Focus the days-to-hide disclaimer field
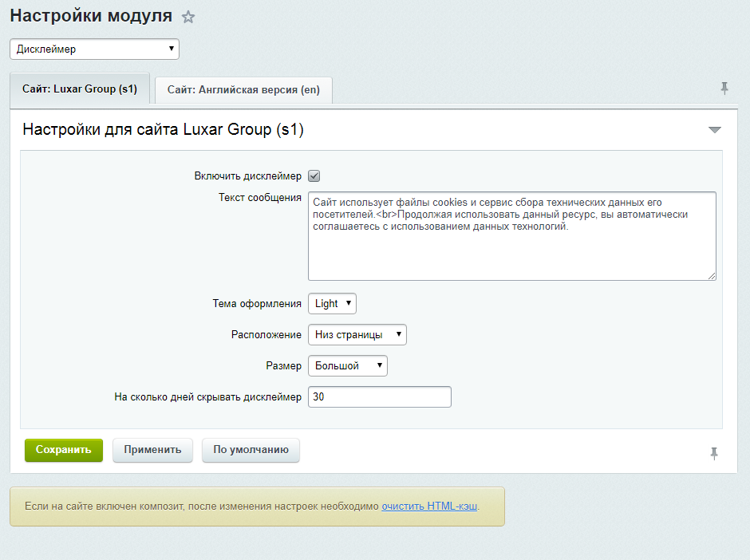Screen dimensions: 750x560 [380, 397]
